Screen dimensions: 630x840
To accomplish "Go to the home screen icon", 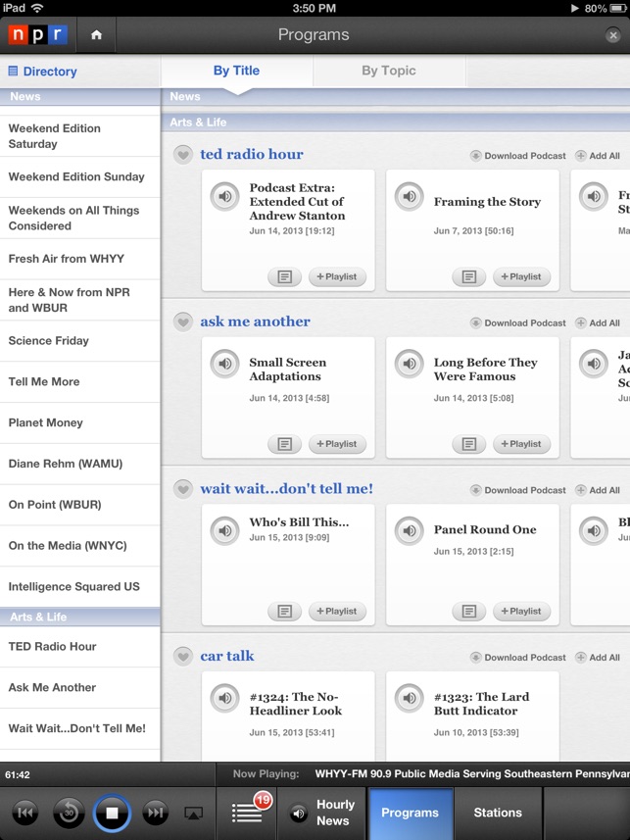I will (96, 35).
